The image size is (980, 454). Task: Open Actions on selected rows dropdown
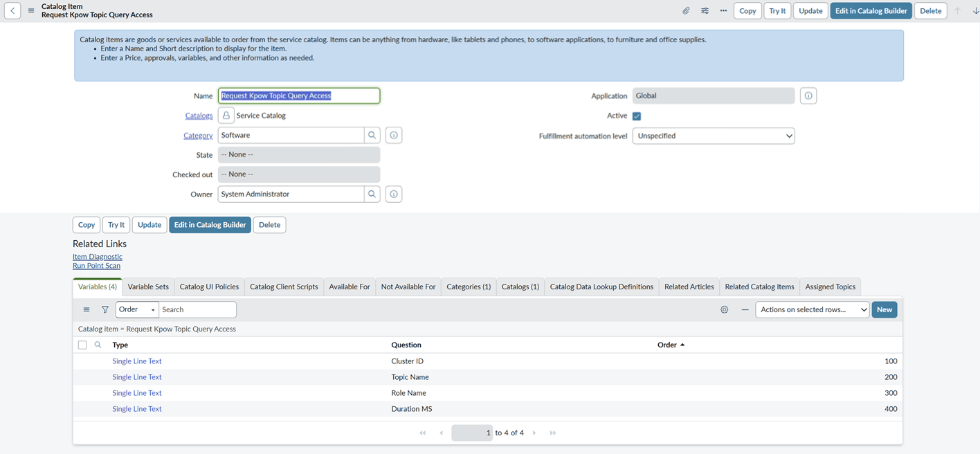pos(813,310)
